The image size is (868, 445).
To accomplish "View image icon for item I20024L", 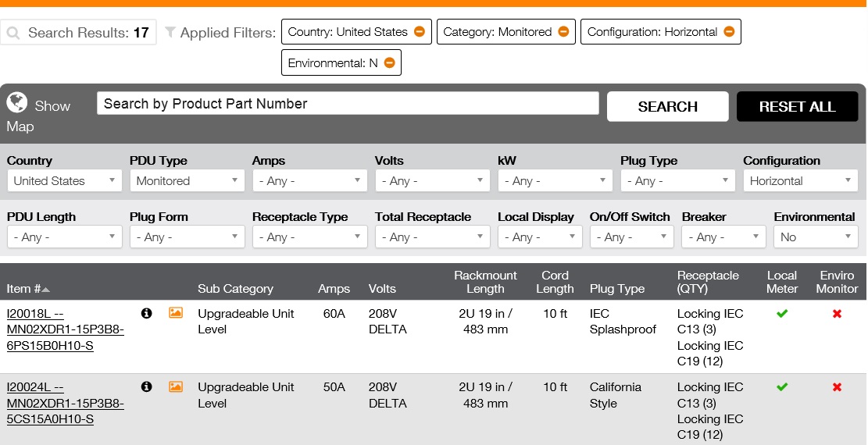I will [176, 386].
